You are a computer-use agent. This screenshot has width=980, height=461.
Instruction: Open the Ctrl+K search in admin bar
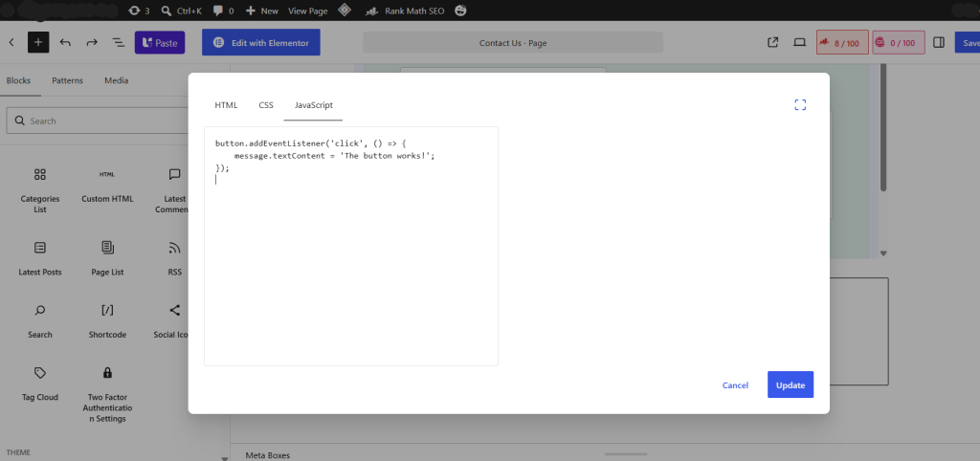[x=182, y=11]
